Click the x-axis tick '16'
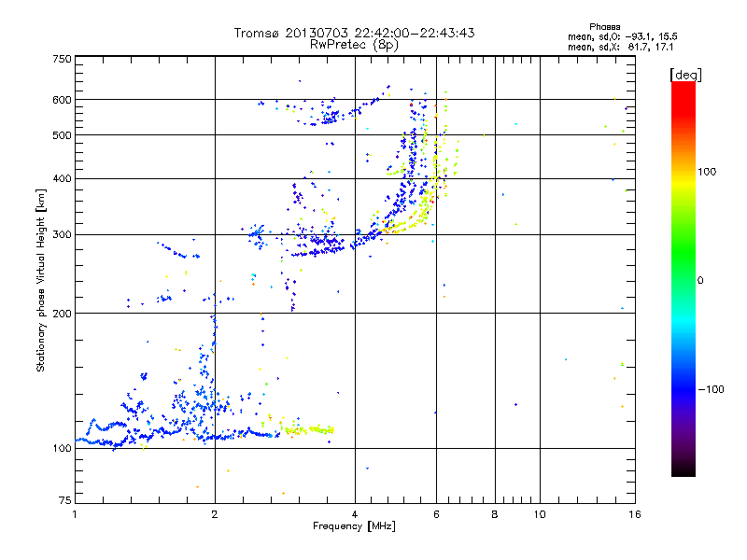Screen dimensions: 747x560 pyautogui.click(x=635, y=514)
